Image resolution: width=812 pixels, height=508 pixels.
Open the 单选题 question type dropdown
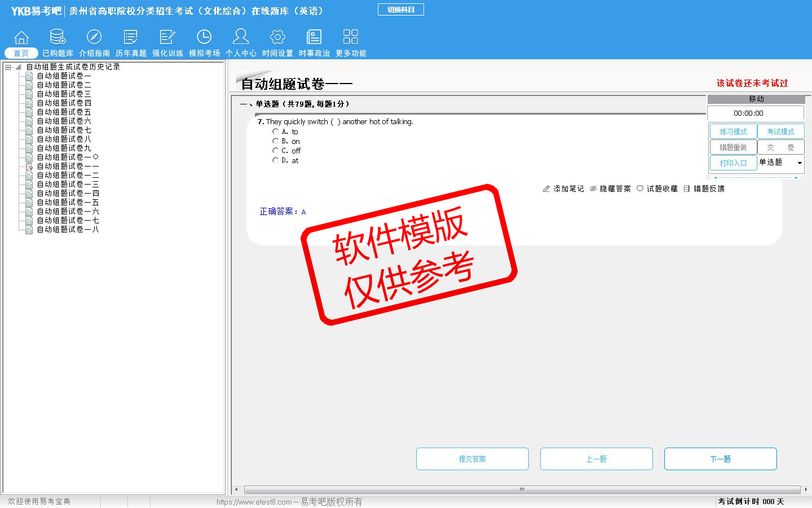click(x=799, y=163)
